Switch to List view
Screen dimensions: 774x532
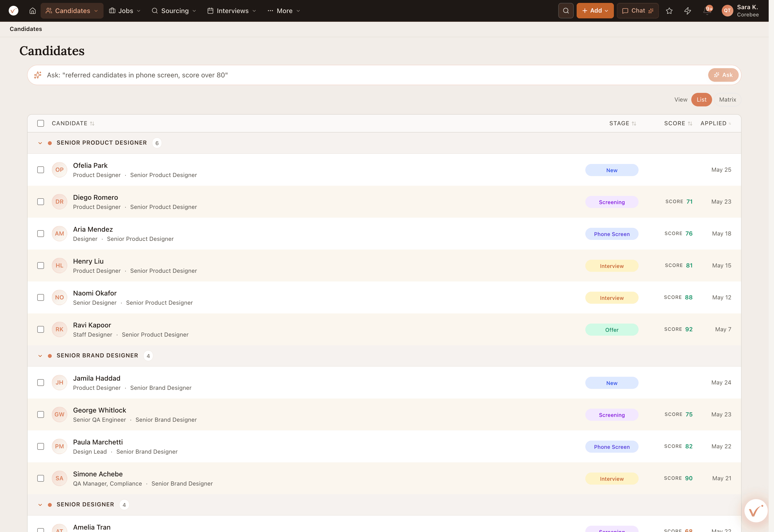coord(701,100)
